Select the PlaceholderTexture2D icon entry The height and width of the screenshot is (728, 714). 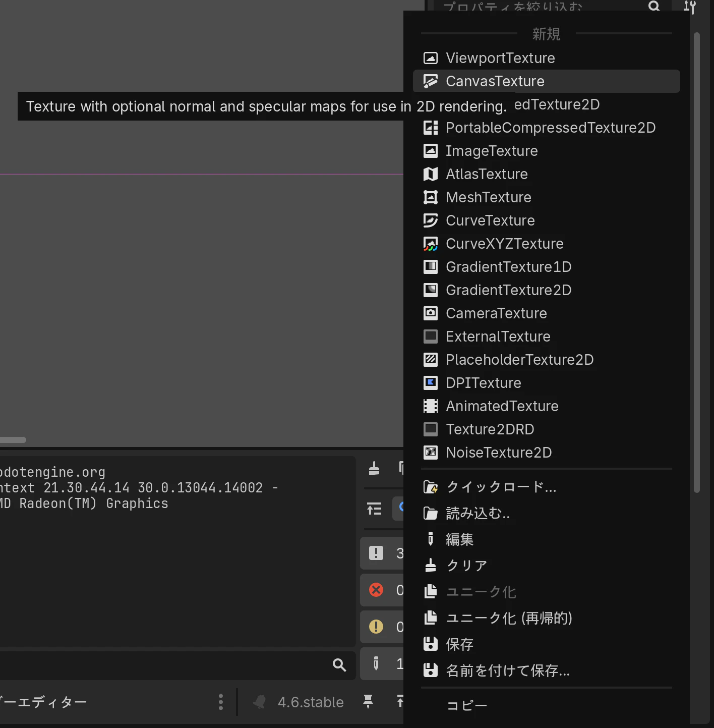coord(546,360)
